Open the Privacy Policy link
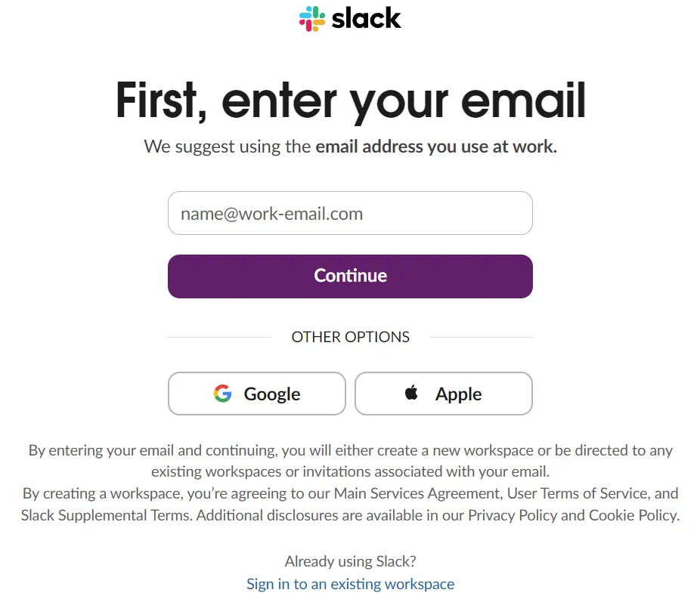The width and height of the screenshot is (700, 599). point(513,516)
